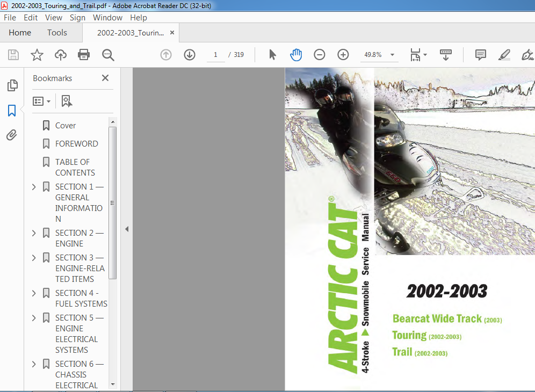
Task: Click the page number field
Action: (x=215, y=55)
